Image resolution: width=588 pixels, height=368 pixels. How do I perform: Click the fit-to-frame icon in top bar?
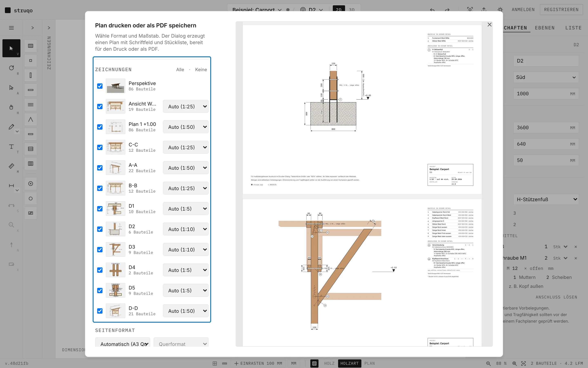click(x=470, y=9)
